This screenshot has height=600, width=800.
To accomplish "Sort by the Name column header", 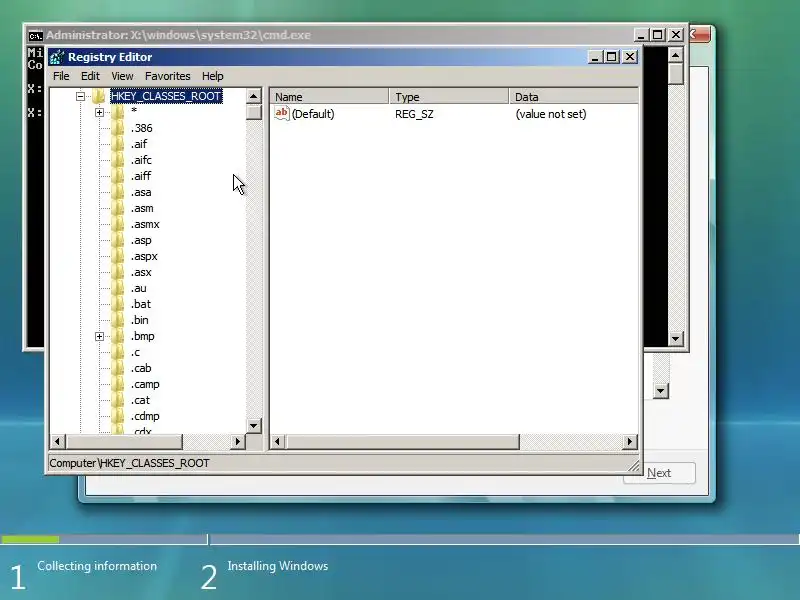I will (329, 96).
